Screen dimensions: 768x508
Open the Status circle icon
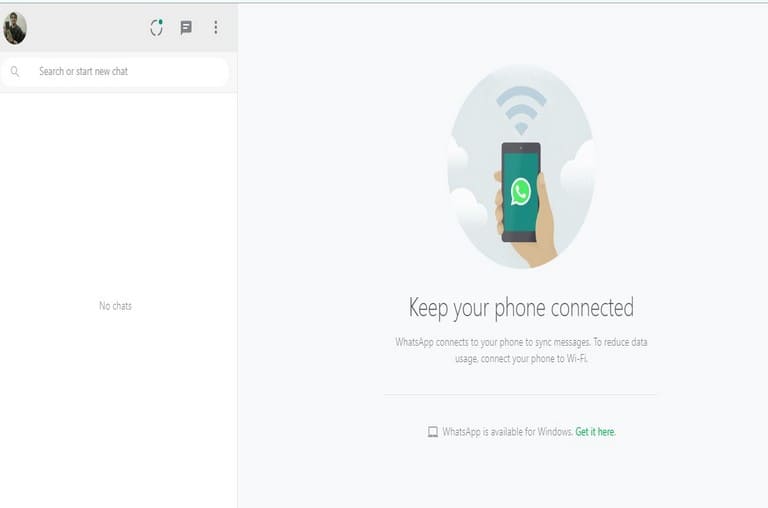coord(156,28)
